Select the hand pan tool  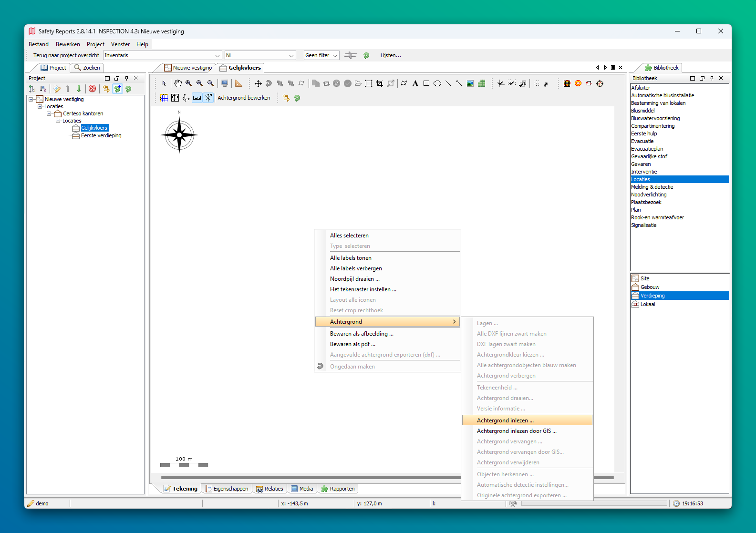click(177, 83)
